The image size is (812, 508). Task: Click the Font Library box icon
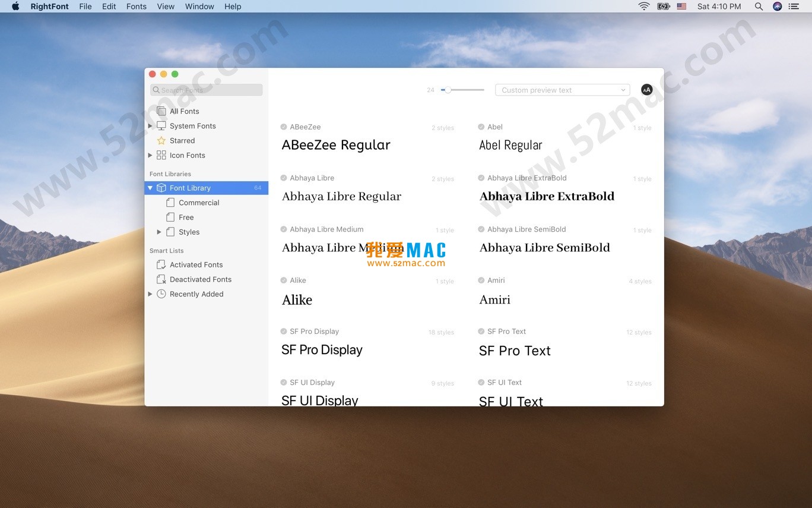pos(161,188)
